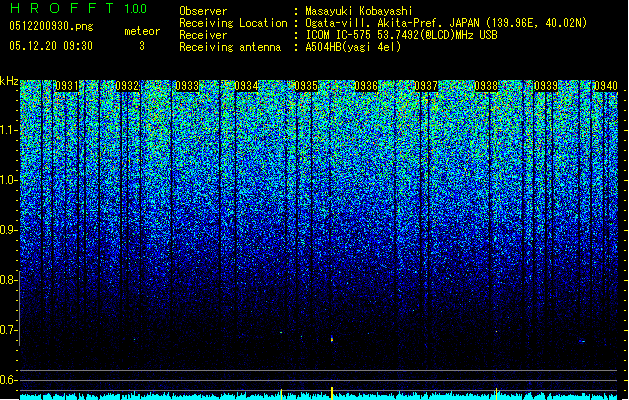Click the 0935 time marker
The image size is (629, 400).
(x=306, y=86)
